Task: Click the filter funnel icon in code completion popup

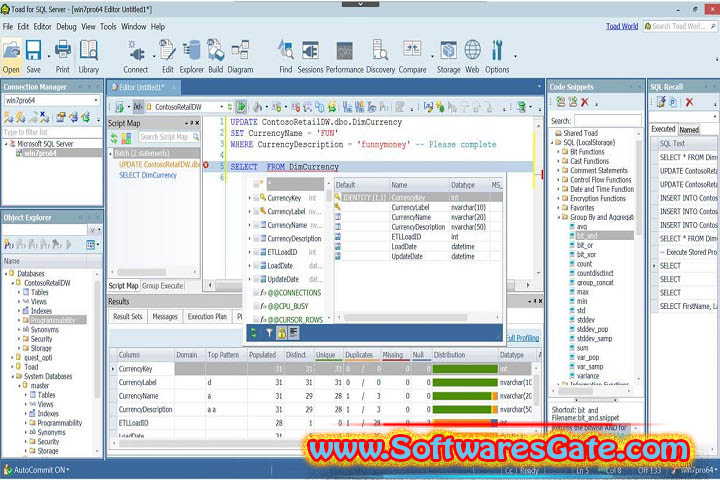Action: pos(269,333)
